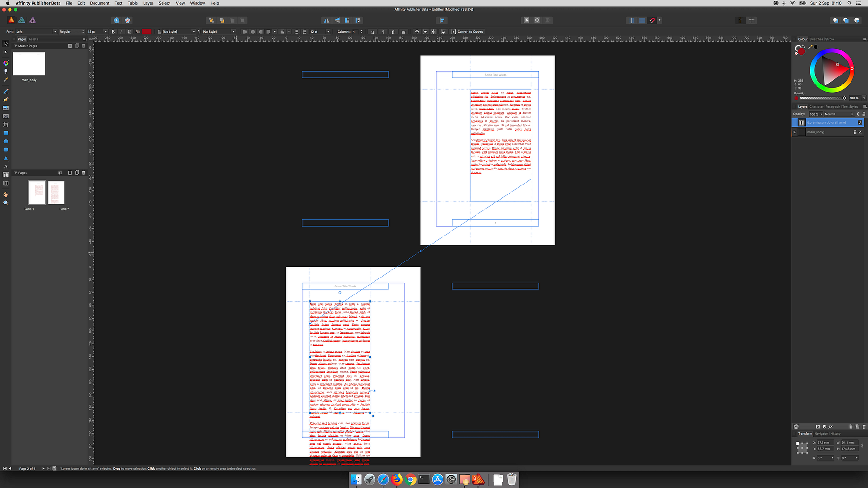The width and height of the screenshot is (868, 488).
Task: Switch to the Navigator tab
Action: [x=821, y=434]
